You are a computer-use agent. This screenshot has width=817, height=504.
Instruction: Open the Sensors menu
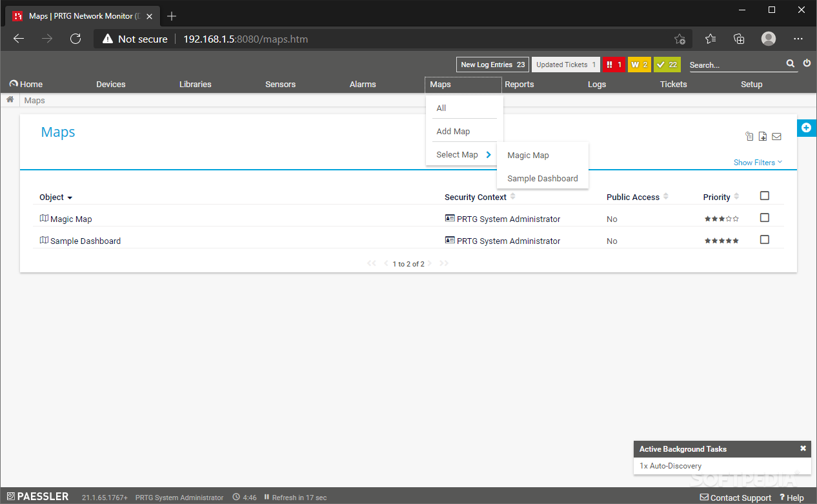pyautogui.click(x=280, y=85)
